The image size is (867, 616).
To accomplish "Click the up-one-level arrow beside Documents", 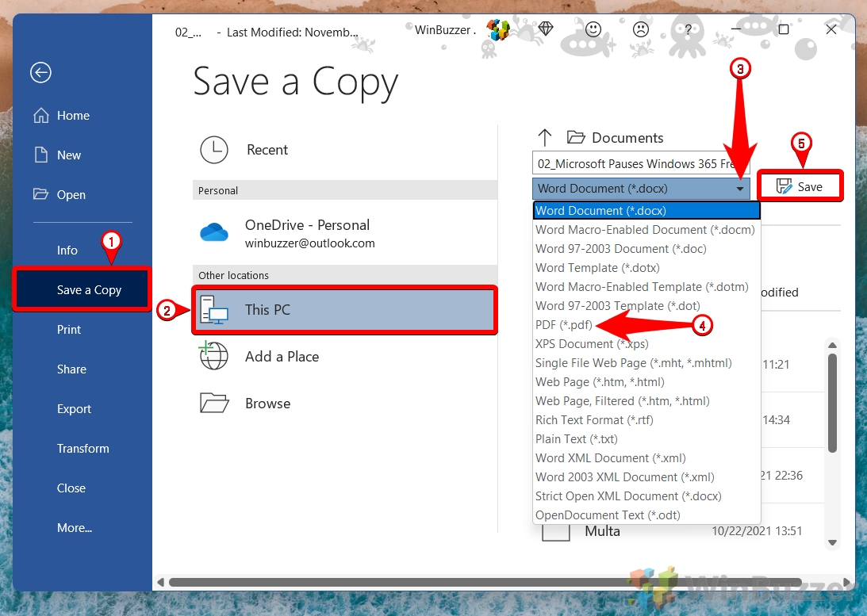I will 546,136.
